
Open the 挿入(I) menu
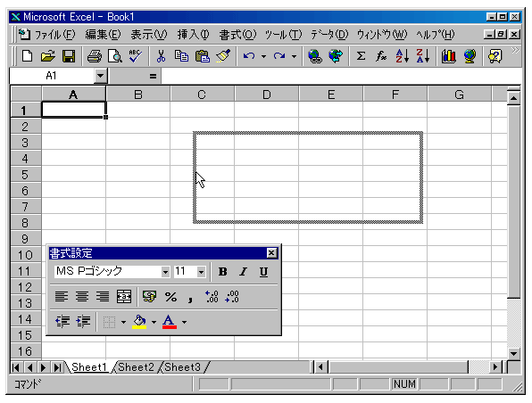click(x=193, y=35)
